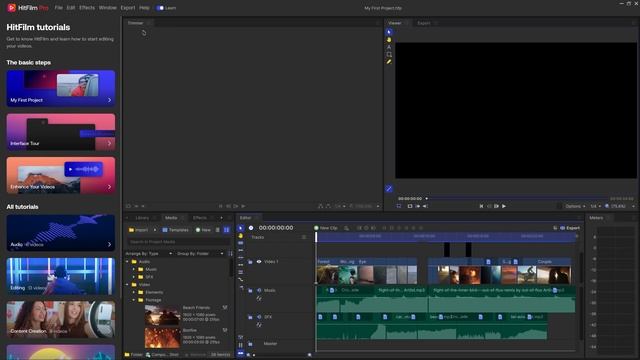Click the Tracks options menu icon
The image size is (640, 360).
point(304,237)
